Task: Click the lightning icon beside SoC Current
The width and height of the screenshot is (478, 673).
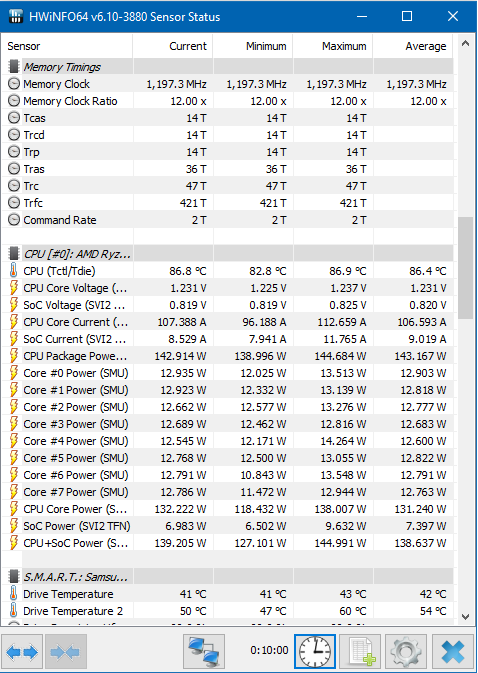Action: coord(14,339)
